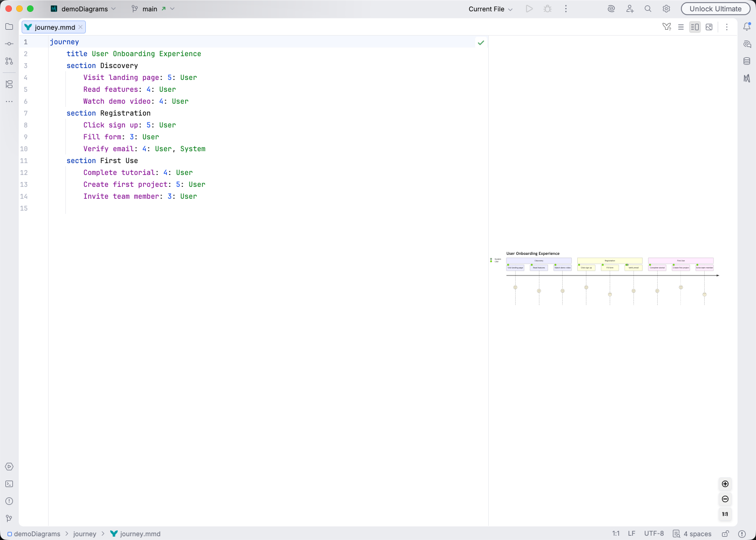The height and width of the screenshot is (540, 756).
Task: Reset preview zoom with the 1:1 control
Action: point(725,514)
